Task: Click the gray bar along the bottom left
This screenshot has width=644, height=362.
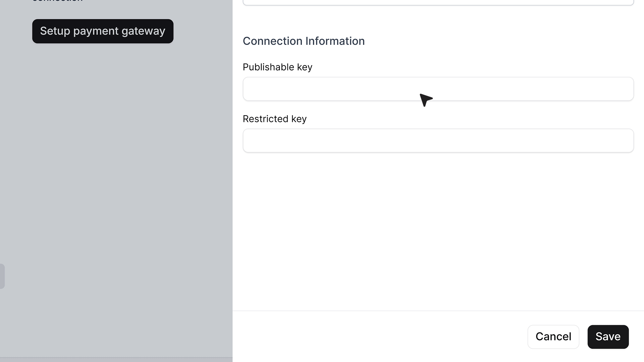Action: (x=116, y=359)
